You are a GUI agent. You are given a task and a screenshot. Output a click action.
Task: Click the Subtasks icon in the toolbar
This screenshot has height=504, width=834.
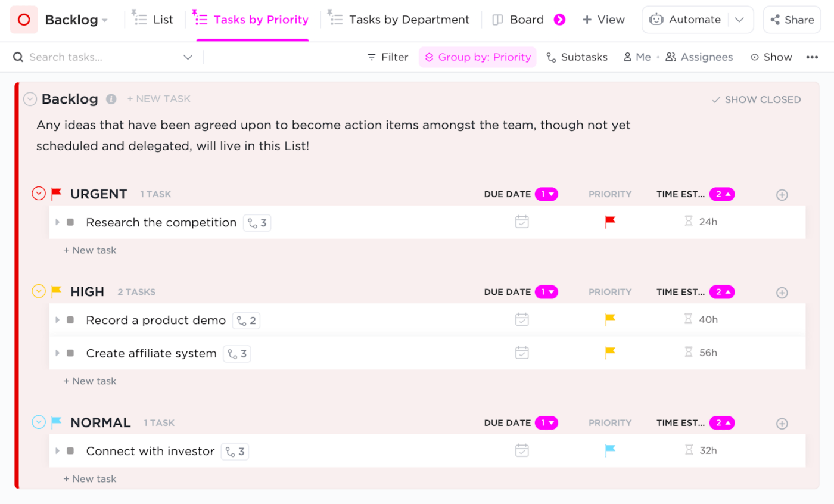[550, 57]
